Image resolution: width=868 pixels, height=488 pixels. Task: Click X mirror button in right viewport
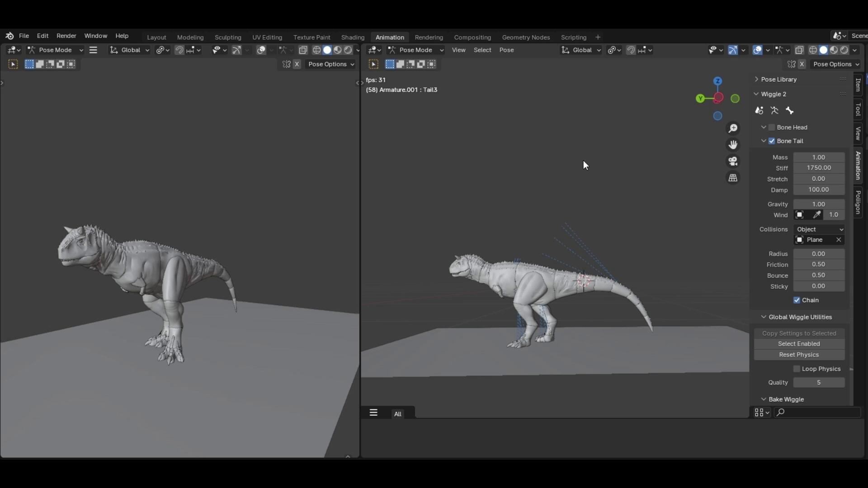[x=802, y=64]
